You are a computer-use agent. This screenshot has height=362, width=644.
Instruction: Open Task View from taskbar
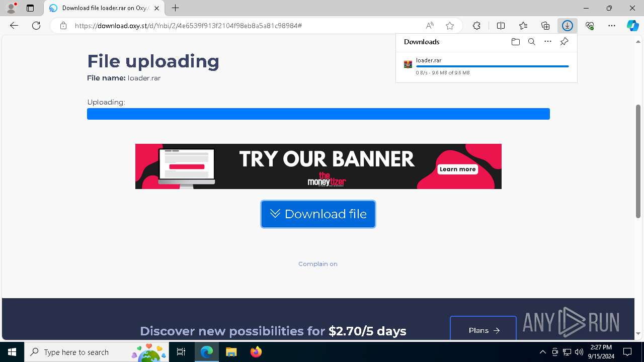tap(182, 352)
